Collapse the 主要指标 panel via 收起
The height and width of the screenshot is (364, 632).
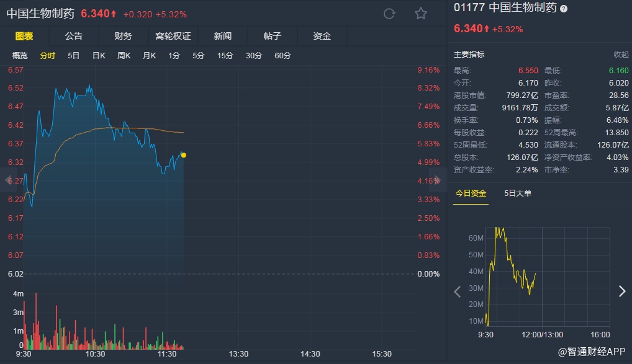(x=621, y=55)
